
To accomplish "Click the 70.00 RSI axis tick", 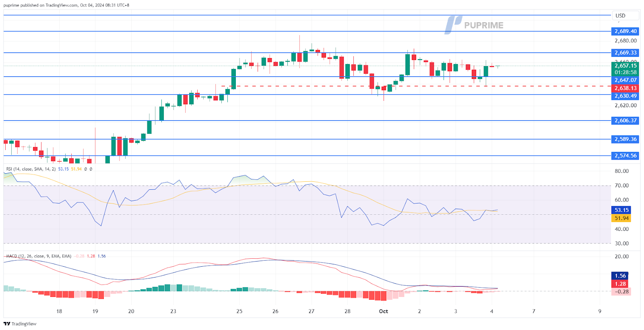I will pos(621,186).
